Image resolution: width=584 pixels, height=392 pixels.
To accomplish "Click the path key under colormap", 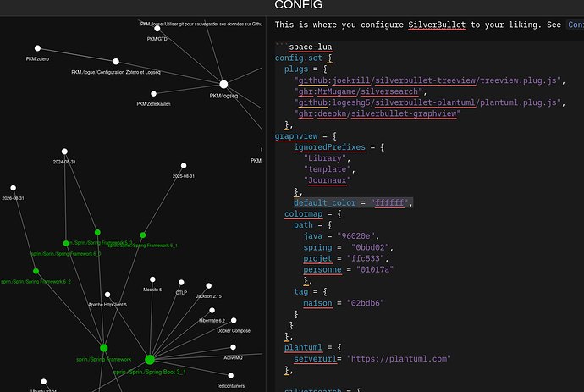I will (x=303, y=225).
